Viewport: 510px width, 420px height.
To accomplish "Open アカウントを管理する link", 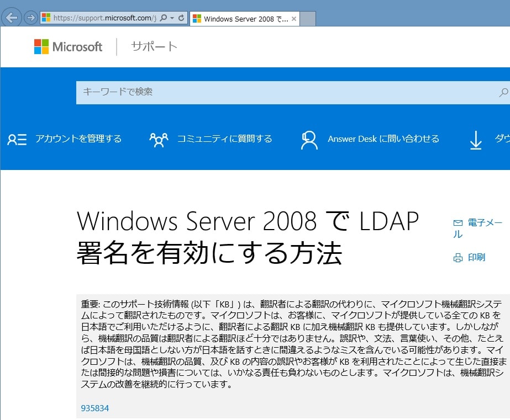I will [x=78, y=139].
